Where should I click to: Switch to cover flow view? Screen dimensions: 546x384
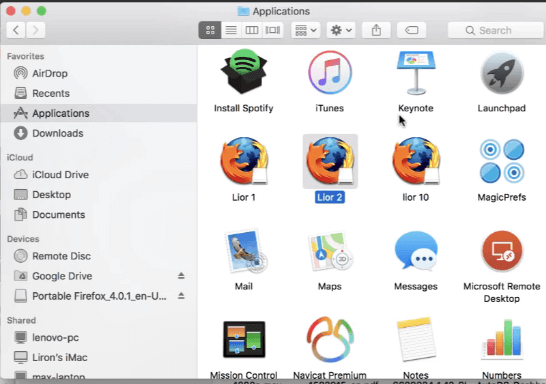[273, 30]
